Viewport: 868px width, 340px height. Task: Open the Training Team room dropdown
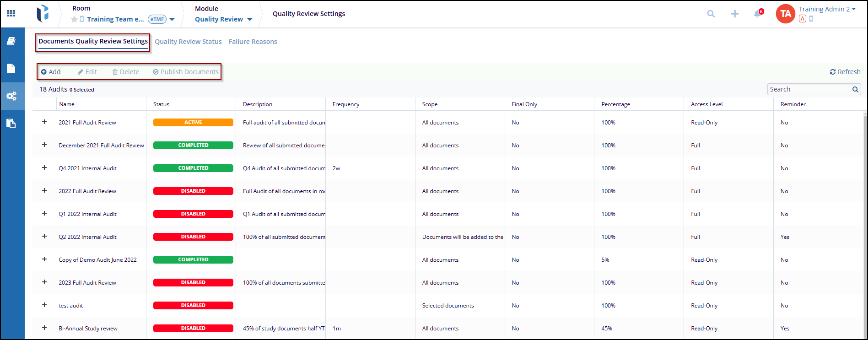coord(172,19)
